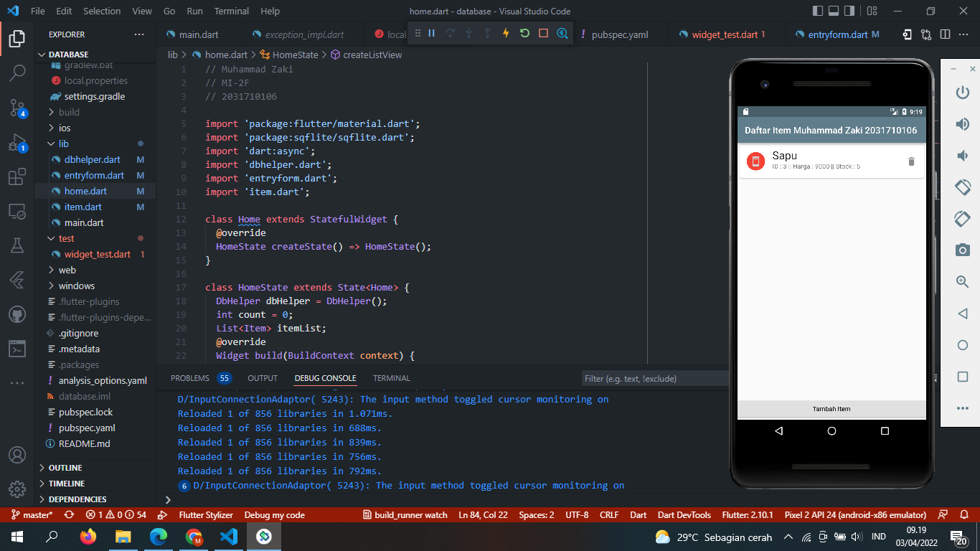Viewport: 980px width, 551px height.
Task: Restart the debug session with green restart icon
Action: [524, 33]
